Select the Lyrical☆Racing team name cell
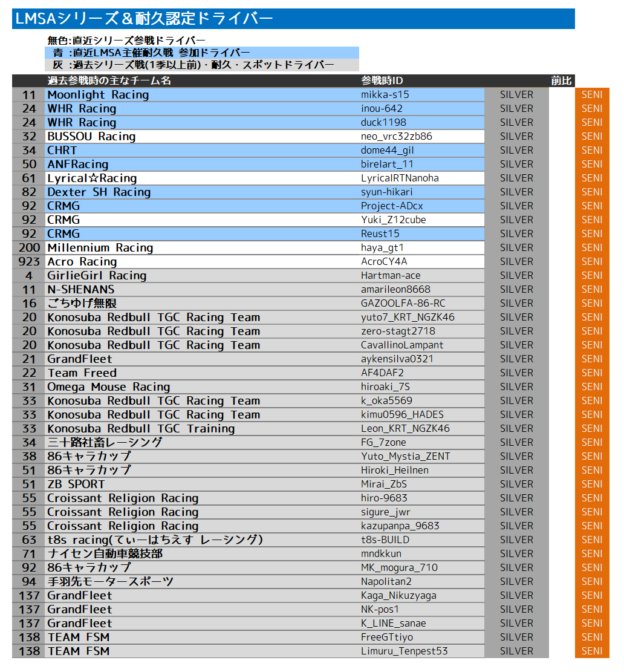 (x=92, y=178)
